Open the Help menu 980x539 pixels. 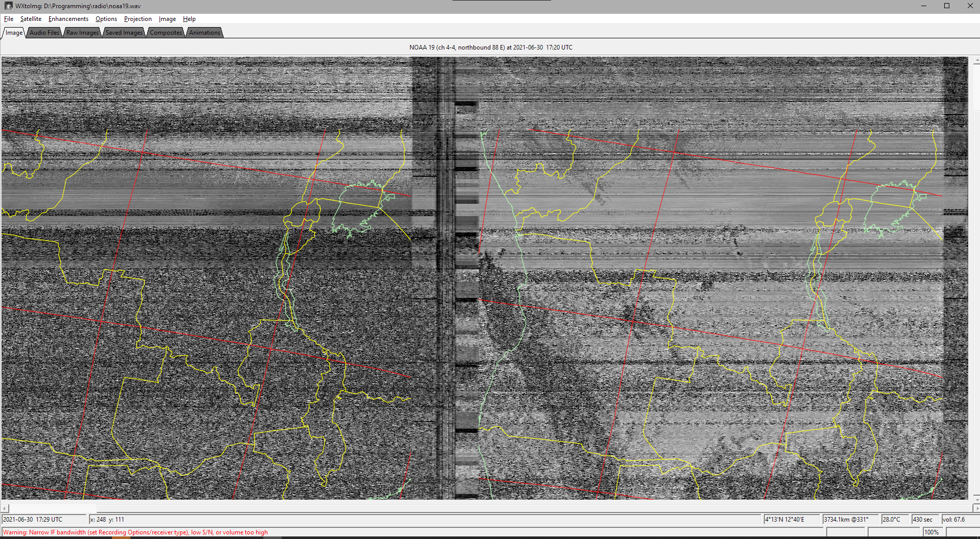189,19
